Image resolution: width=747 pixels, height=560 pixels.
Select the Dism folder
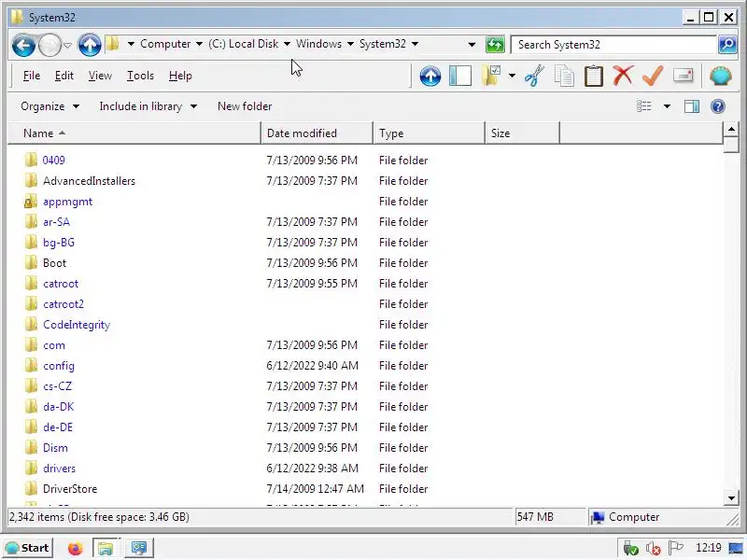(x=55, y=448)
